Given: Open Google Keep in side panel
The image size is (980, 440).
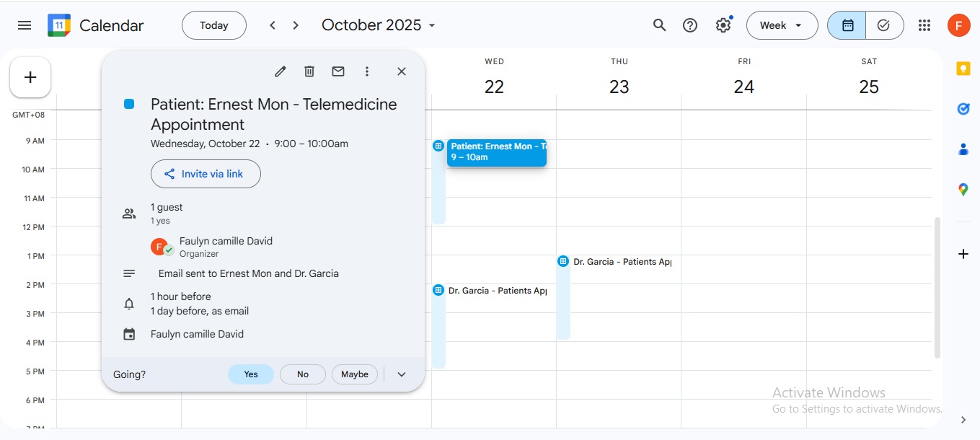Looking at the screenshot, I should 963,69.
